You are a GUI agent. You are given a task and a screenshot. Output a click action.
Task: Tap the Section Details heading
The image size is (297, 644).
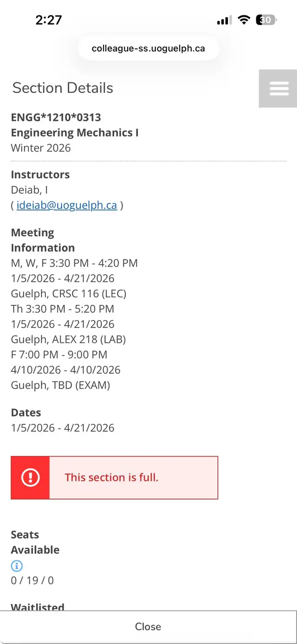(63, 88)
